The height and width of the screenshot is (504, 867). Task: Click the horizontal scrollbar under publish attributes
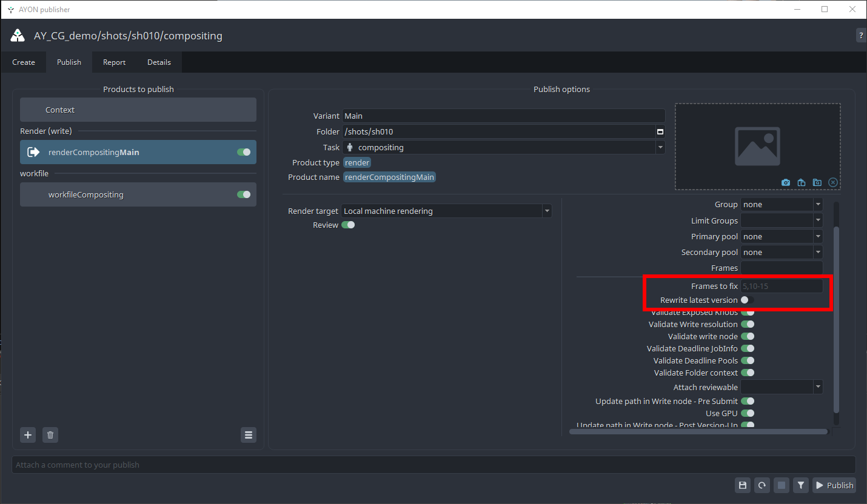pos(698,432)
